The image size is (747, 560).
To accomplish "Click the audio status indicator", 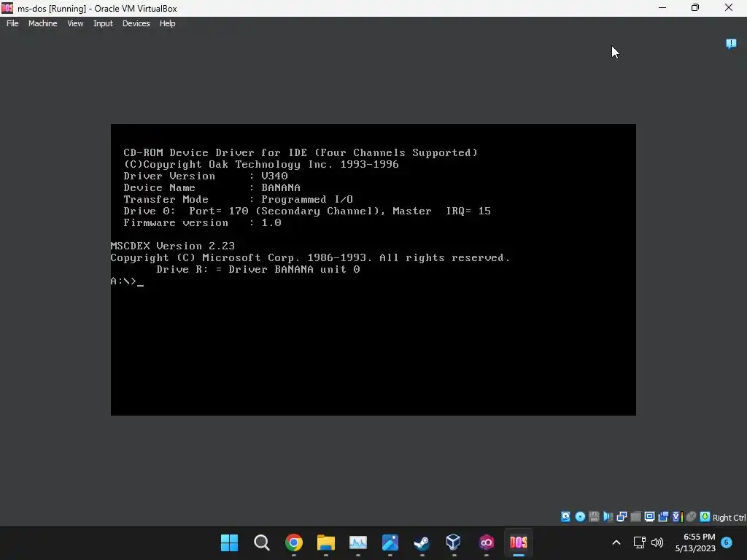I will click(x=608, y=517).
